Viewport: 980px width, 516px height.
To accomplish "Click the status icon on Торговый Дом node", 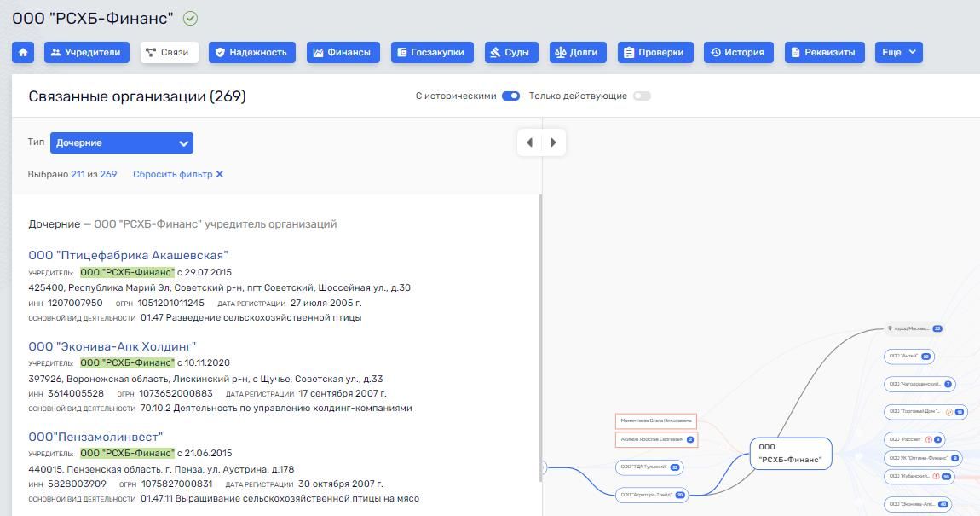I will [948, 412].
